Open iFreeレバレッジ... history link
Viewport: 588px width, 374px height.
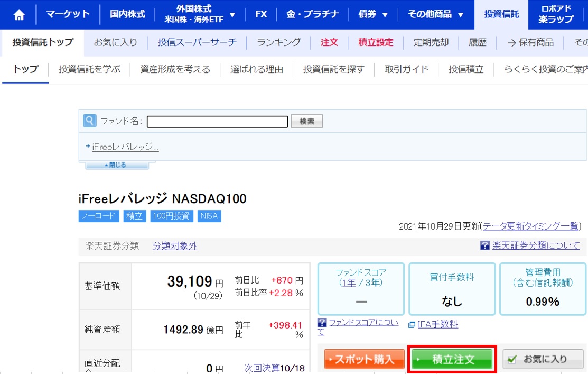(x=125, y=147)
